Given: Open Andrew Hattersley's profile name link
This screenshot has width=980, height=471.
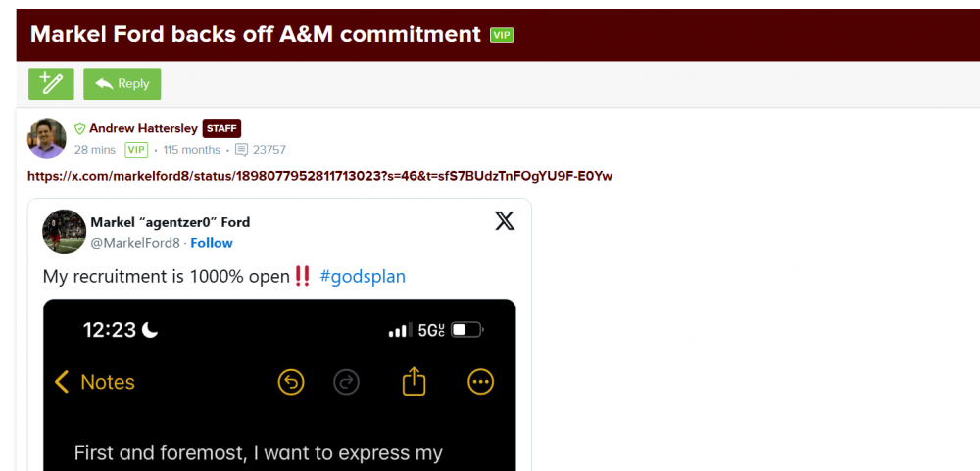Looking at the screenshot, I should pos(143,128).
